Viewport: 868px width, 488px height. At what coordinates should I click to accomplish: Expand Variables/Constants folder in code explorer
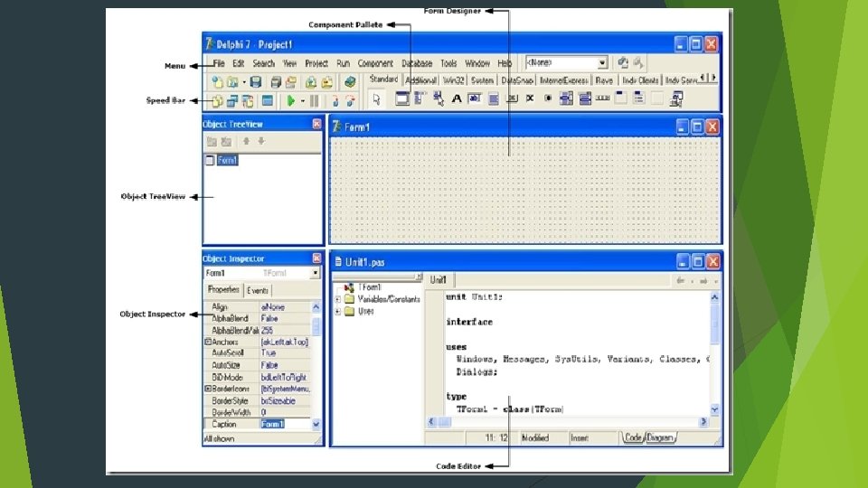tap(337, 299)
